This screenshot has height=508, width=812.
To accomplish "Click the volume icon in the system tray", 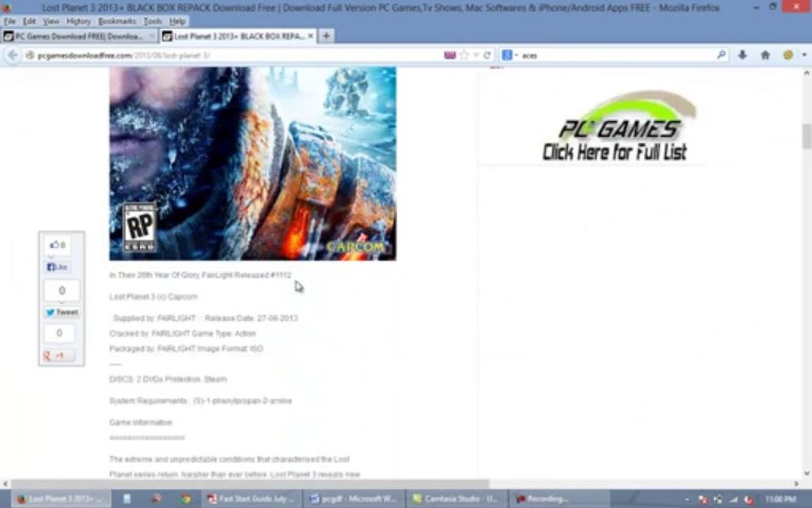I will point(748,500).
